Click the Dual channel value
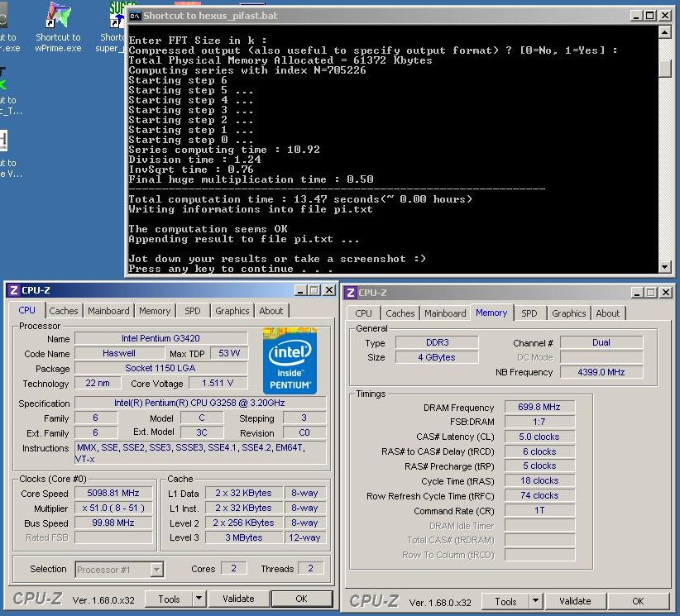 (601, 342)
